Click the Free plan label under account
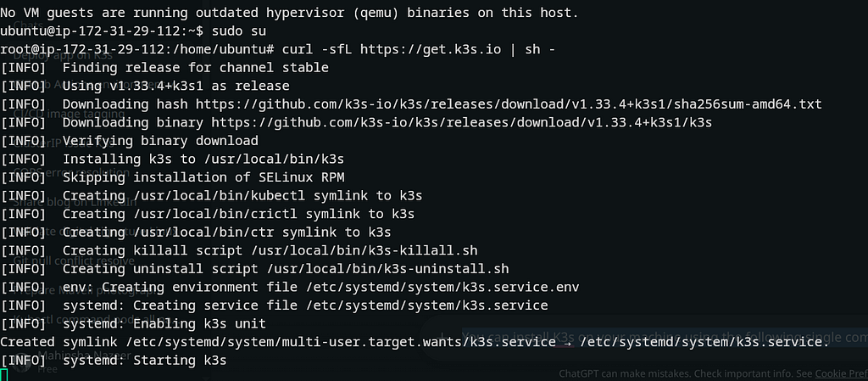The image size is (868, 381). pyautogui.click(x=47, y=368)
